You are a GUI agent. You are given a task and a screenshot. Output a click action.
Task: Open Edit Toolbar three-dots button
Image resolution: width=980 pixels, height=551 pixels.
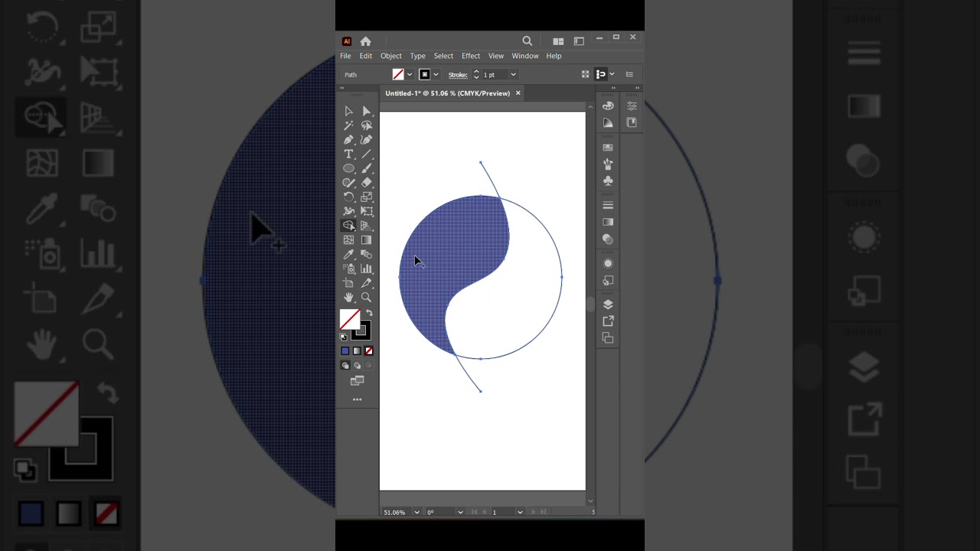coord(357,399)
